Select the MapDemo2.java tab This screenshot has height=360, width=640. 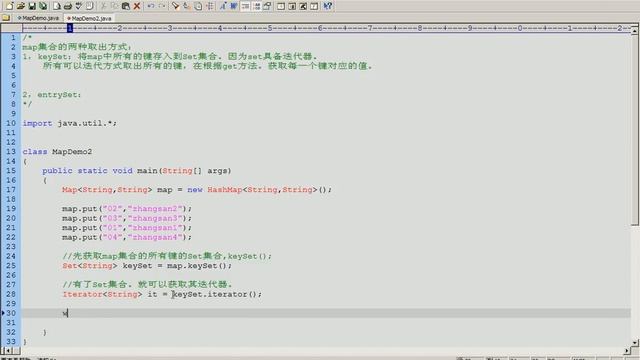[x=89, y=18]
